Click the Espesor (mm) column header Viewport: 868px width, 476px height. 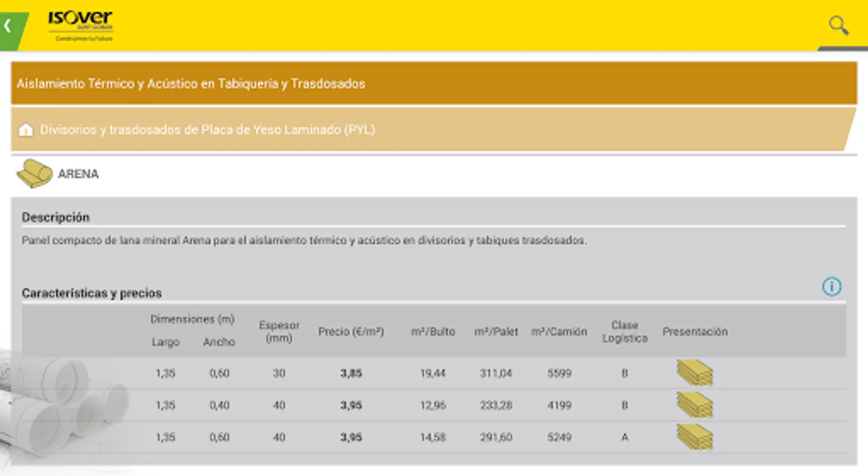click(279, 332)
